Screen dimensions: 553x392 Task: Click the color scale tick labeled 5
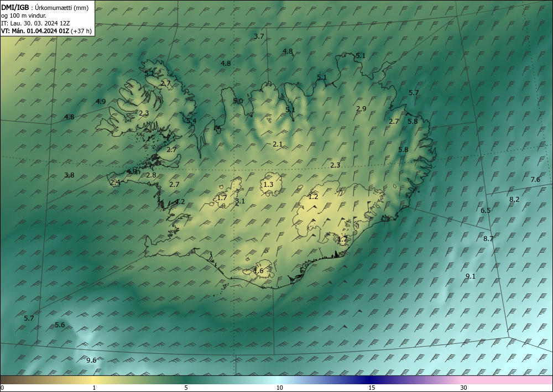[x=186, y=388]
